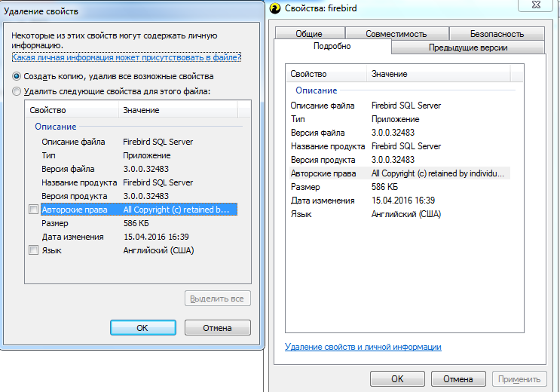
Task: Click 'Свойство' column header in Properties window
Action: [326, 74]
